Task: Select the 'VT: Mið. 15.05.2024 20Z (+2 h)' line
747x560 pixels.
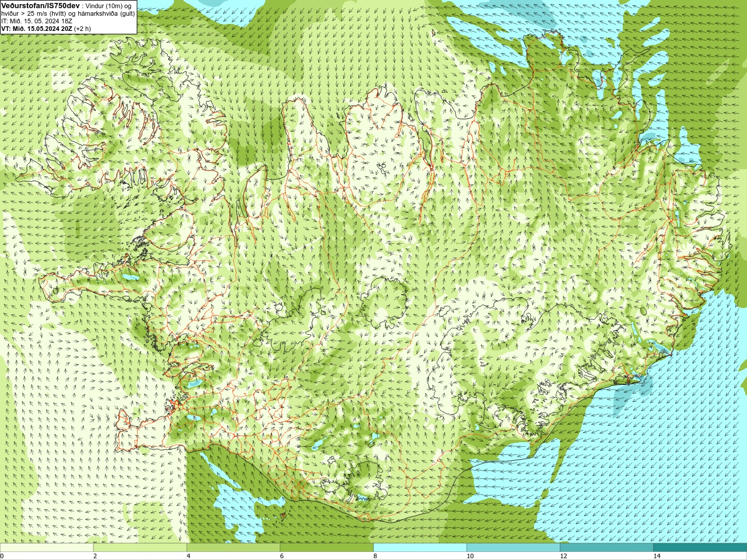Action: click(46, 29)
